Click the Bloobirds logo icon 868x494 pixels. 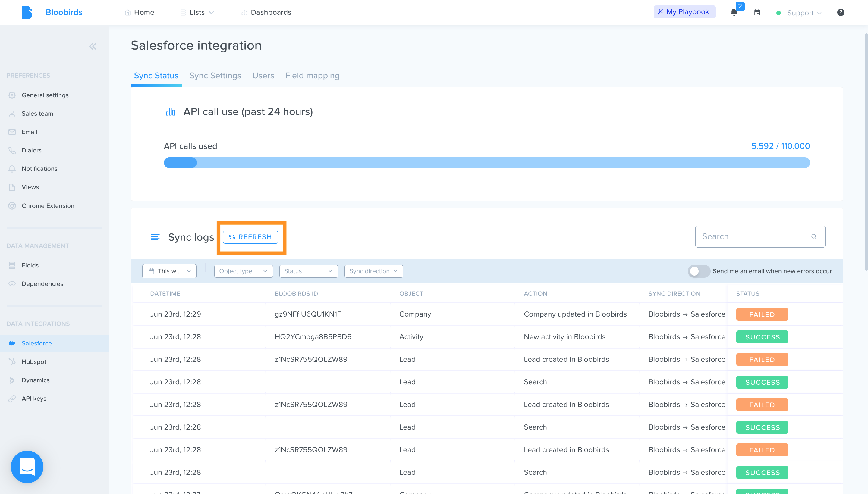tap(27, 13)
